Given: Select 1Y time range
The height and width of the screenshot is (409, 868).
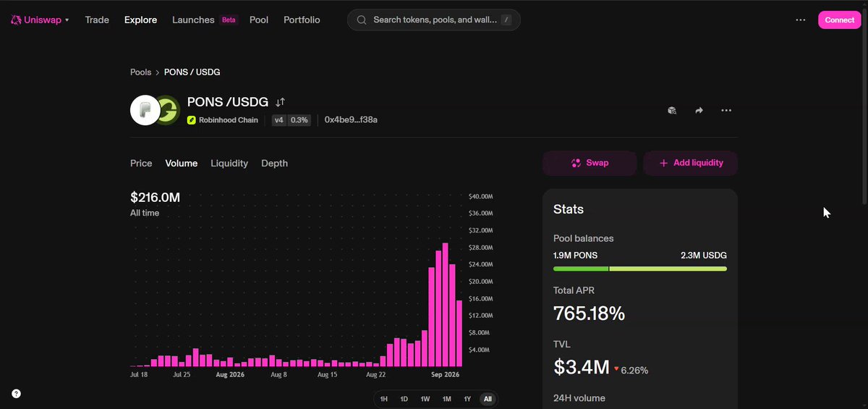Looking at the screenshot, I should point(467,399).
